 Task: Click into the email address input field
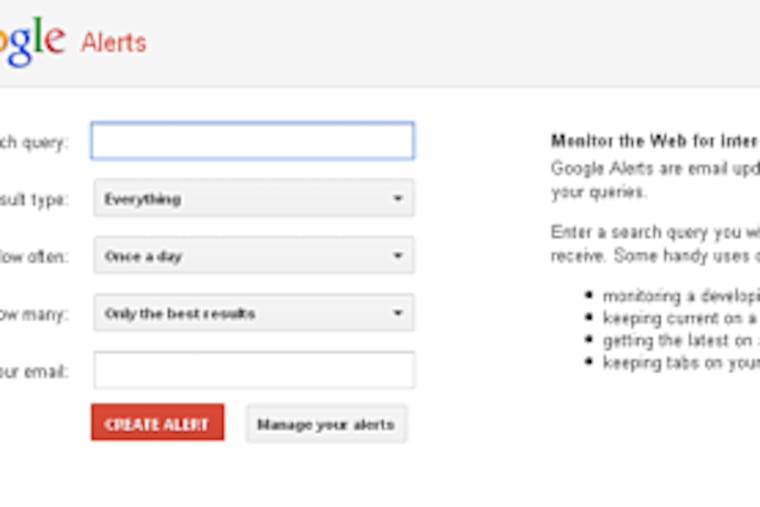[x=254, y=370]
